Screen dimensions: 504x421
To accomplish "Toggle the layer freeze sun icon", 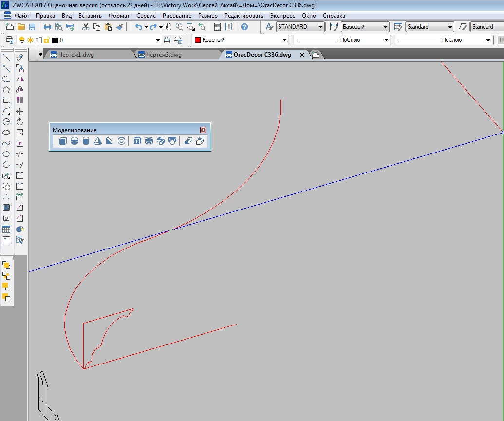I will pos(30,40).
